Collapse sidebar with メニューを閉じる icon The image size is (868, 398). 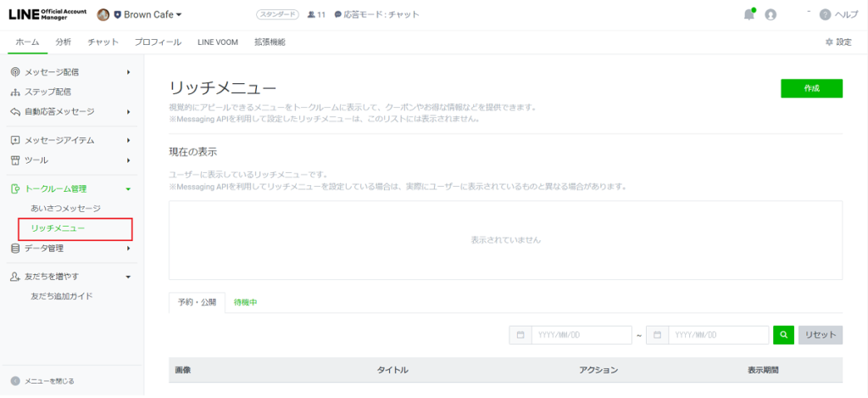point(15,381)
